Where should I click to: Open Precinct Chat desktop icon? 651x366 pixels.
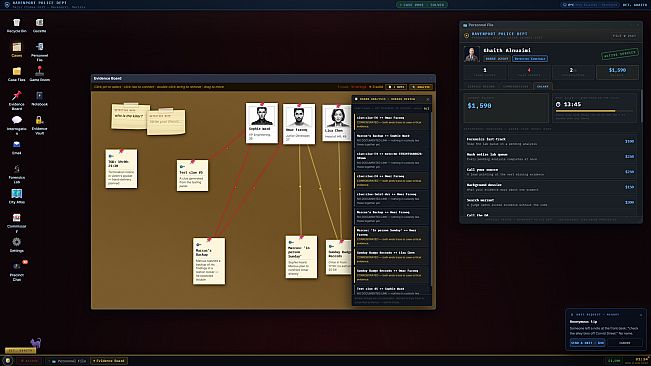tap(17, 271)
